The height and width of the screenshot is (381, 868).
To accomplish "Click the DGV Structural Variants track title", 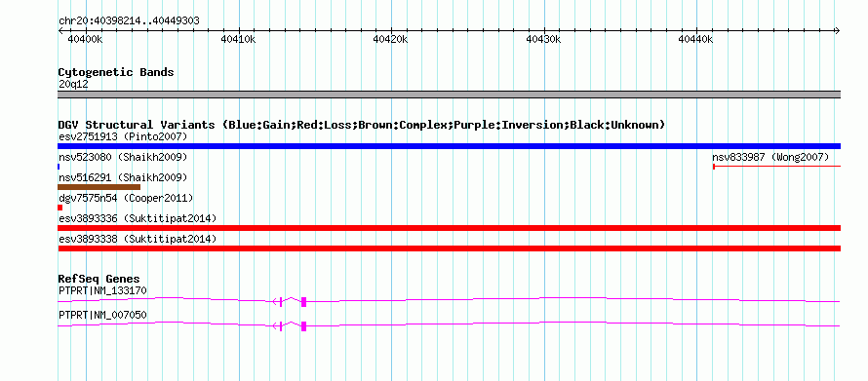I will [362, 125].
